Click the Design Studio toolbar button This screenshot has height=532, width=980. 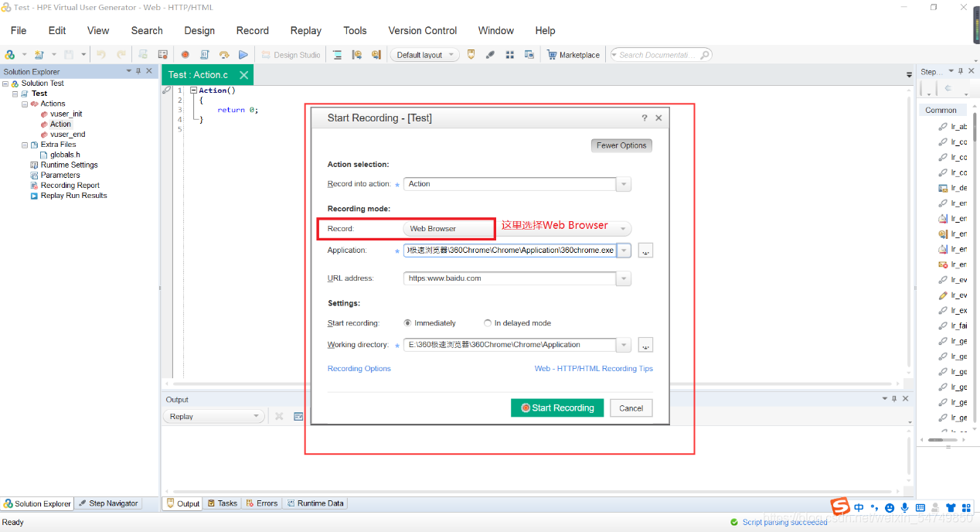point(291,55)
